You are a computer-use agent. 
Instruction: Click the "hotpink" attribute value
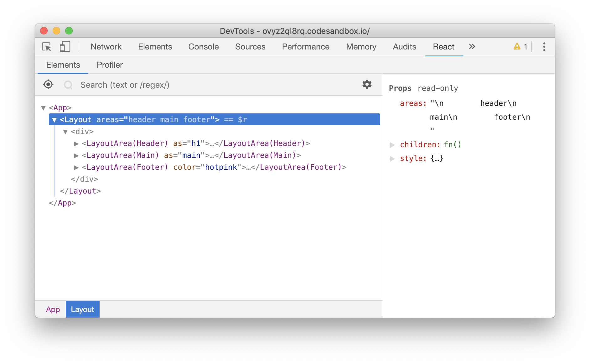pos(221,167)
